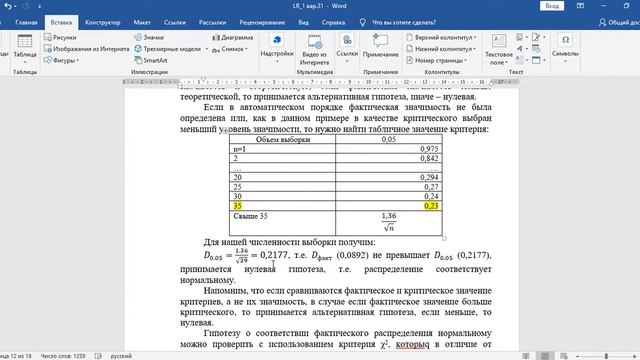The height and width of the screenshot is (360, 640).
Task: Open the Рассылки ribbon tab
Action: tap(212, 22)
